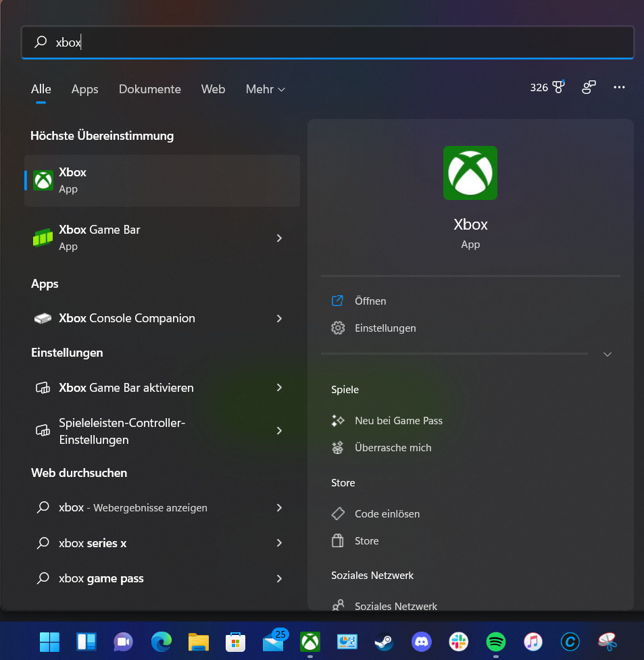This screenshot has height=660, width=644.
Task: Open Neu bei Game Pass
Action: (387, 420)
